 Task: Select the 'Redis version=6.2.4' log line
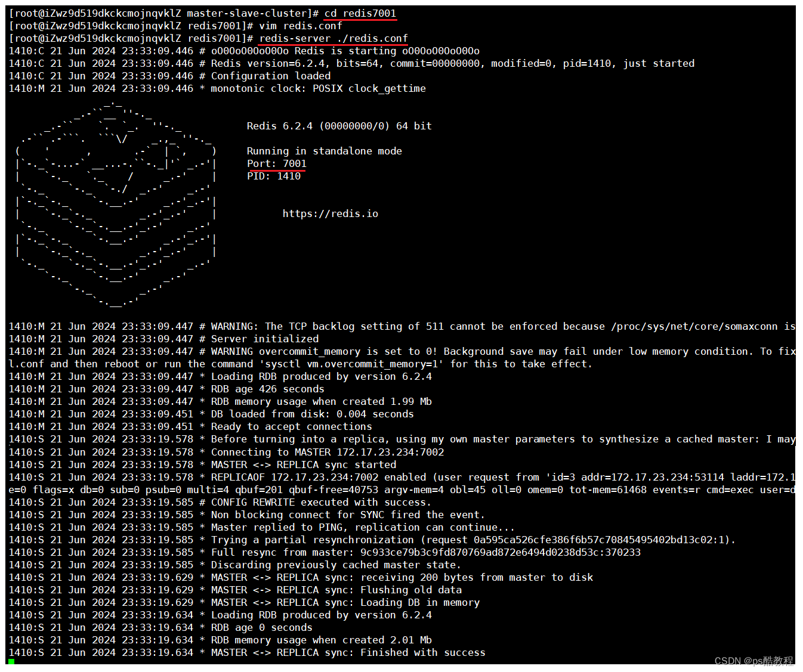(x=351, y=63)
